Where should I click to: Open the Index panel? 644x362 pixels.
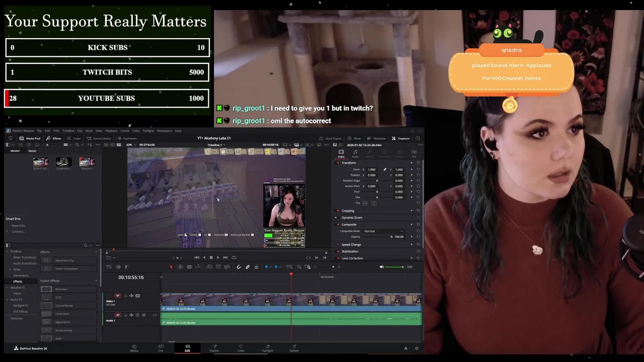[74, 138]
